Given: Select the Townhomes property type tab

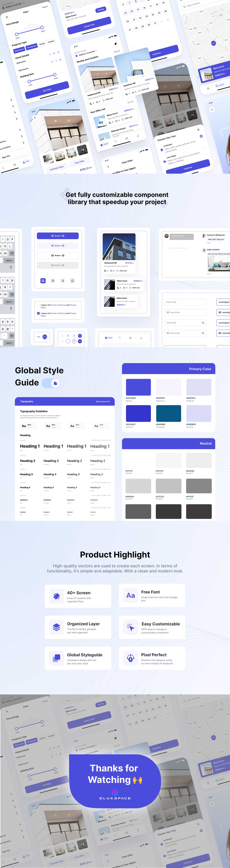Looking at the screenshot, I should click(32, 46).
